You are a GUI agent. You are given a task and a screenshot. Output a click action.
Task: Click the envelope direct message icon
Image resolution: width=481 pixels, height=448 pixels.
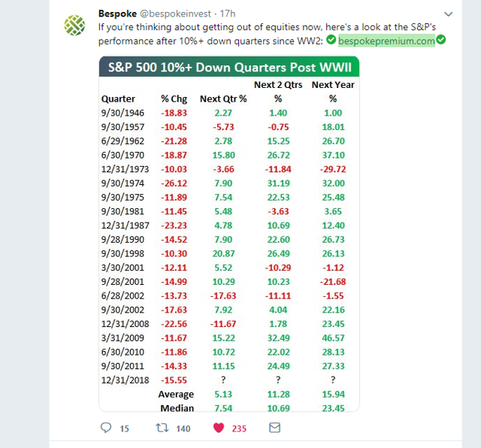click(275, 428)
